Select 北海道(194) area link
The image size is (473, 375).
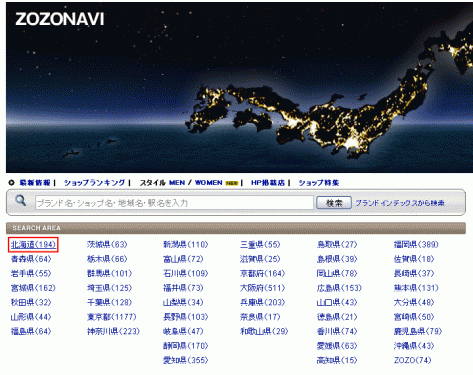coord(33,245)
